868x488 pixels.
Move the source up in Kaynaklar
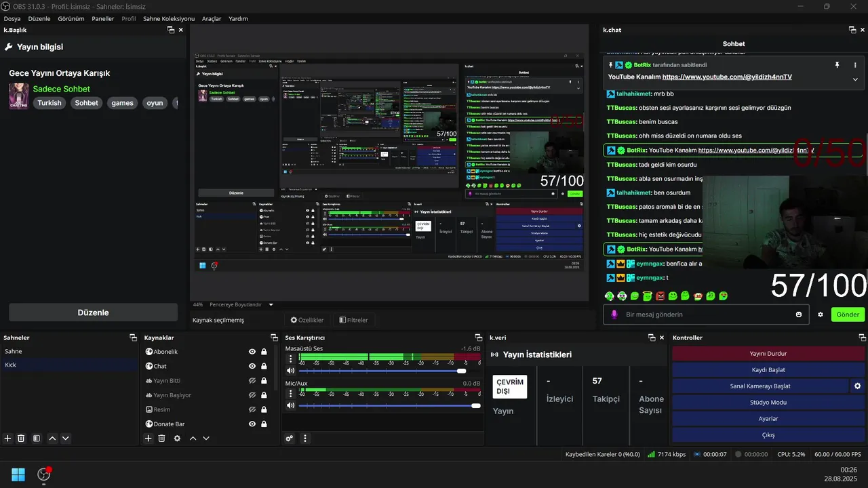pyautogui.click(x=193, y=439)
